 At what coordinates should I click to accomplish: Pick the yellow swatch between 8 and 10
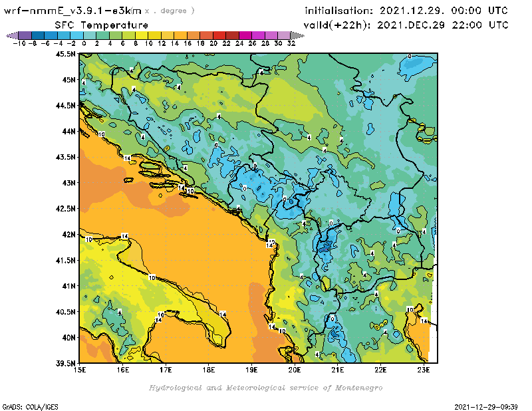[142, 35]
